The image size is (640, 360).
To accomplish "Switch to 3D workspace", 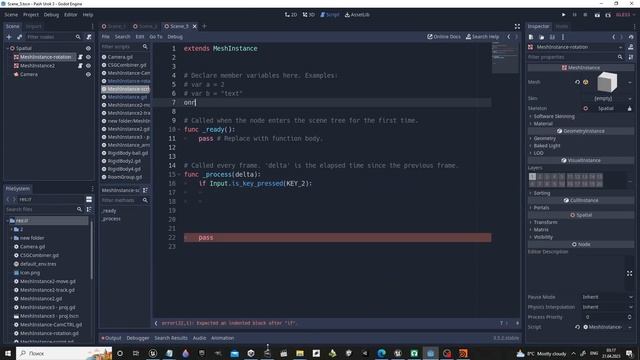I will [309, 15].
